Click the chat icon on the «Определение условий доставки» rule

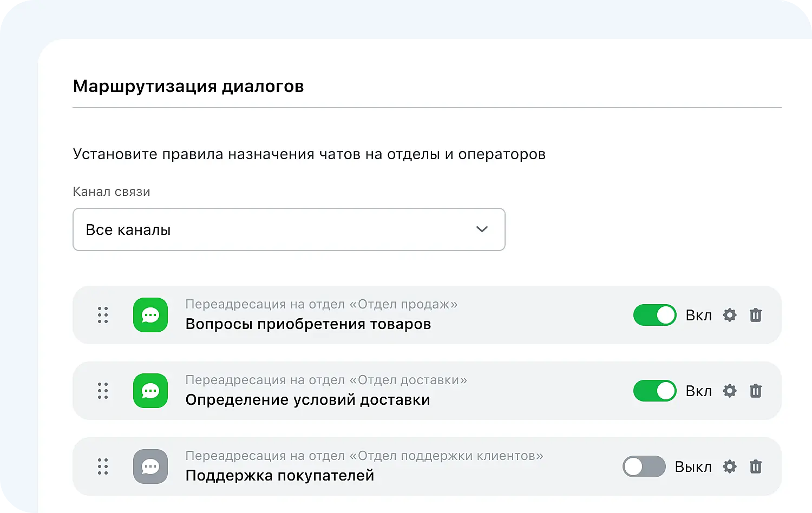point(150,391)
